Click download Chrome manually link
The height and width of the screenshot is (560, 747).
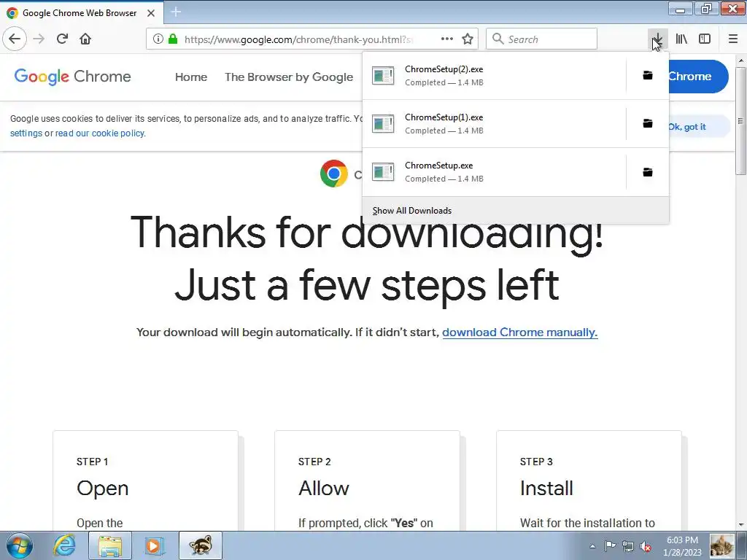519,332
